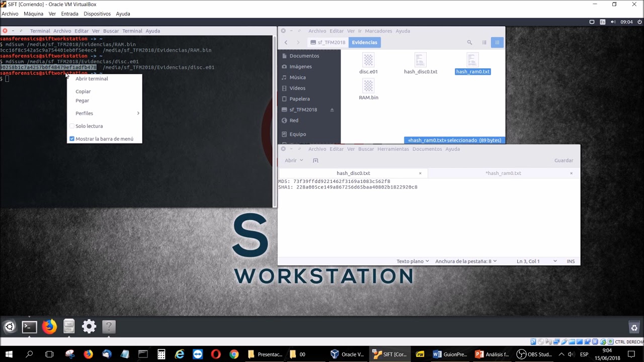Open the Ubuntu launcher icon in dock

click(x=10, y=327)
